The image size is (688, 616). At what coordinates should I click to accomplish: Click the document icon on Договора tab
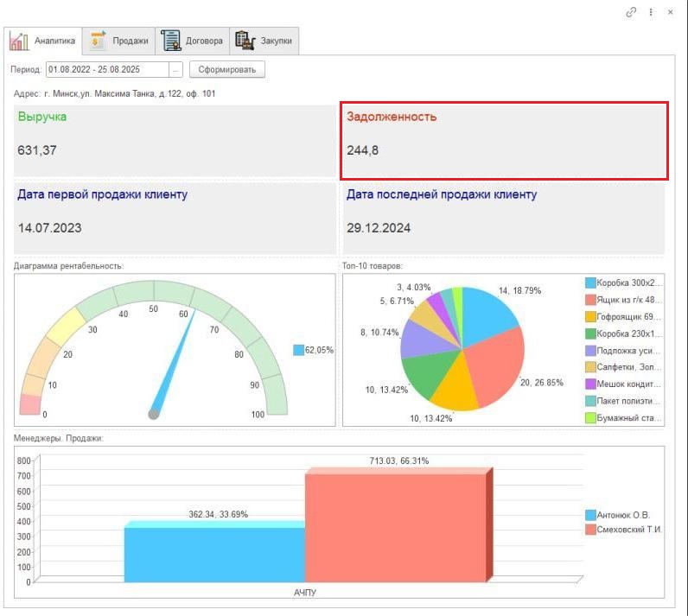pyautogui.click(x=170, y=41)
